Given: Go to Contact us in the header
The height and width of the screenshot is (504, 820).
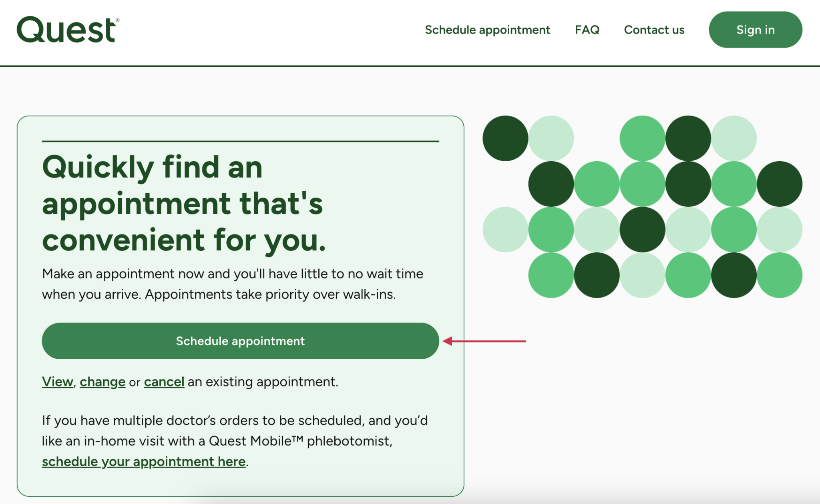Looking at the screenshot, I should (x=654, y=30).
